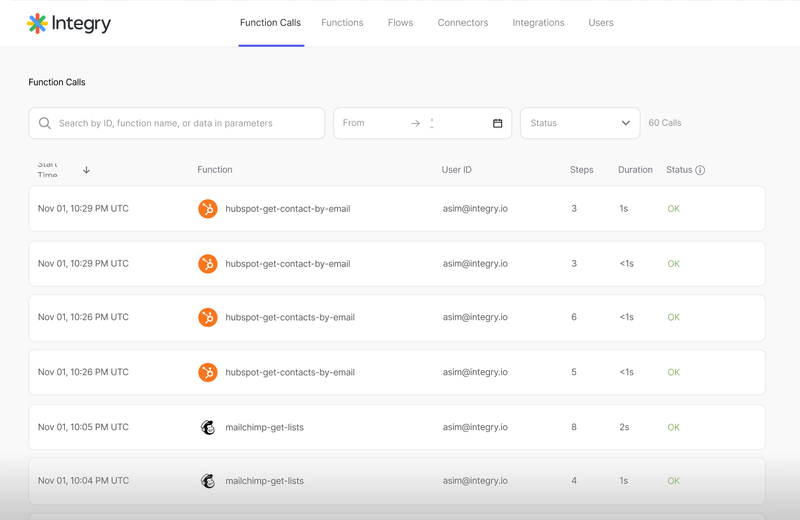This screenshot has height=520, width=800.
Task: Click the steps value 8
Action: [x=574, y=427]
